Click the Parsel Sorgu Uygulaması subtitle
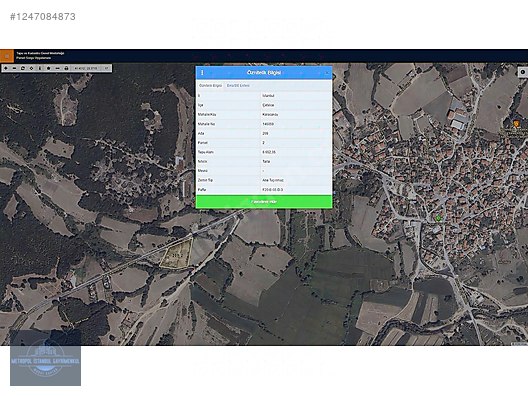 click(34, 58)
